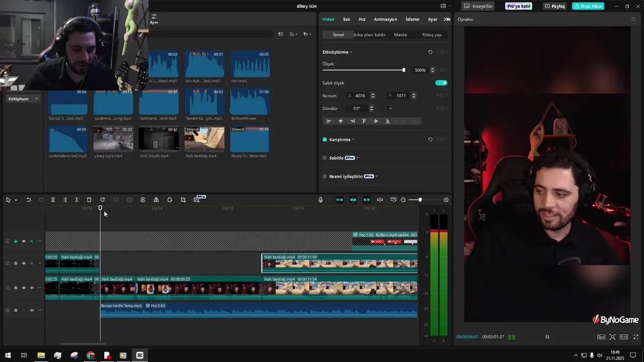Enable the Sabitle stabilize checkbox

coord(325,158)
